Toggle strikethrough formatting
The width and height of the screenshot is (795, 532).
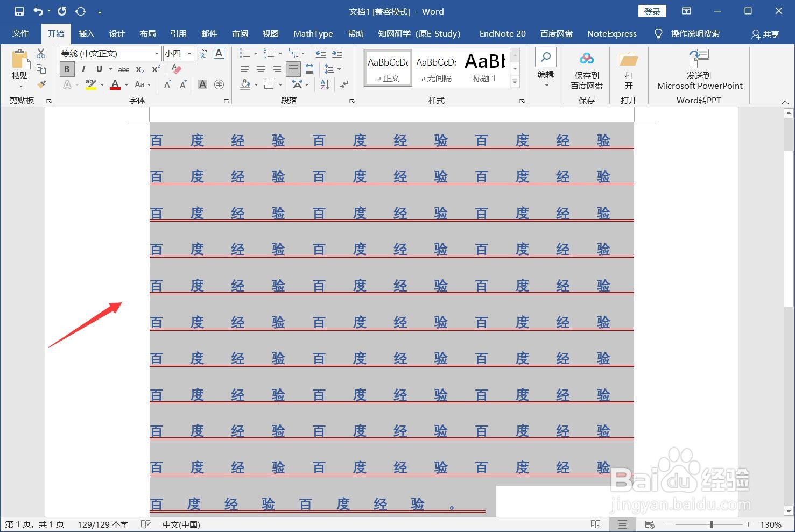pyautogui.click(x=124, y=69)
